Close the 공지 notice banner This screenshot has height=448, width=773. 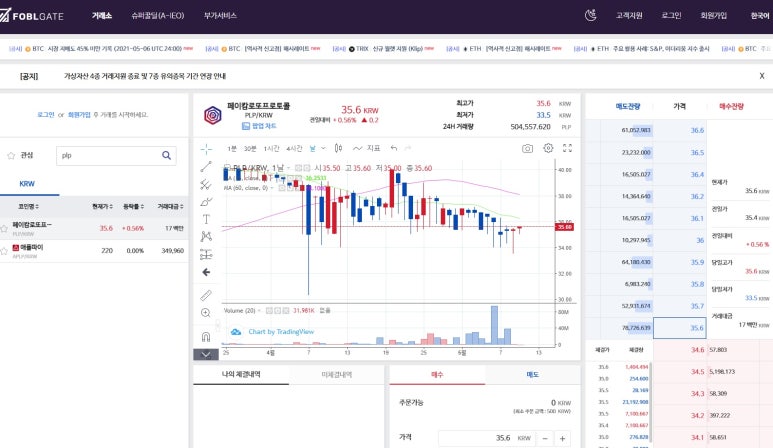(762, 76)
